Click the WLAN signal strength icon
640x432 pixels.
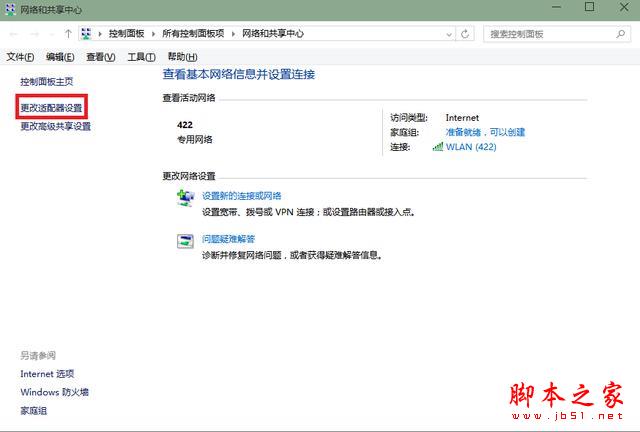click(x=438, y=147)
